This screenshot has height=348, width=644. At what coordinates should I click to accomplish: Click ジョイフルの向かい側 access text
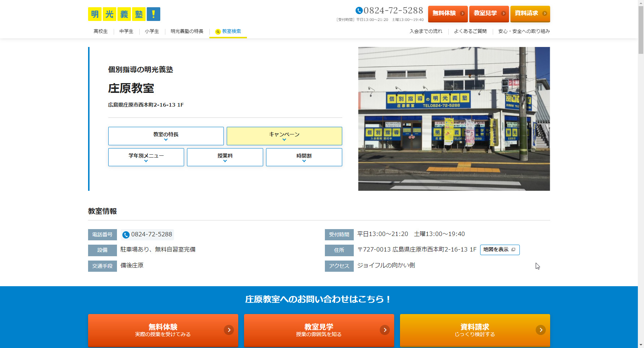(386, 266)
